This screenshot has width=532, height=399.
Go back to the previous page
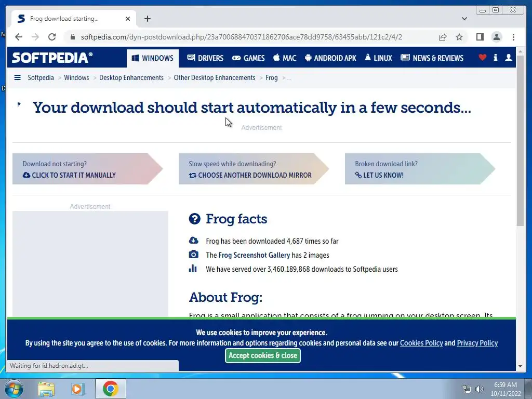tap(19, 37)
